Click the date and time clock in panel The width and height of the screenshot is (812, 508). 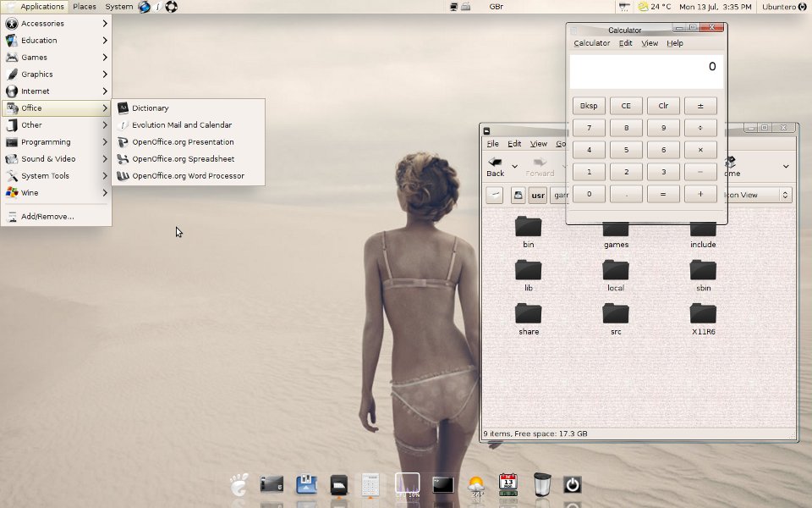click(716, 7)
